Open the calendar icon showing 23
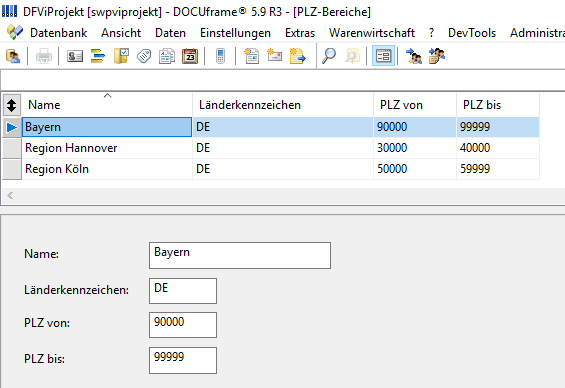565x388 pixels. click(x=190, y=56)
